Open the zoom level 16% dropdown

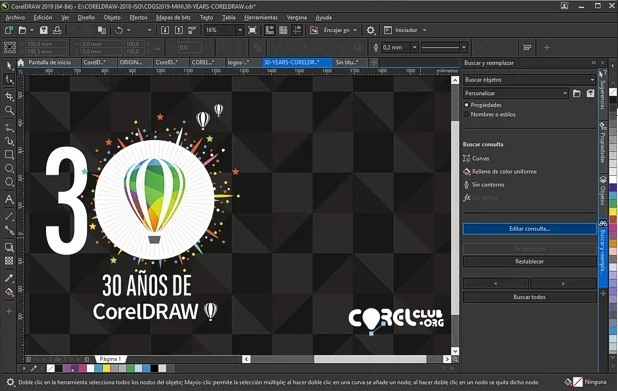240,30
